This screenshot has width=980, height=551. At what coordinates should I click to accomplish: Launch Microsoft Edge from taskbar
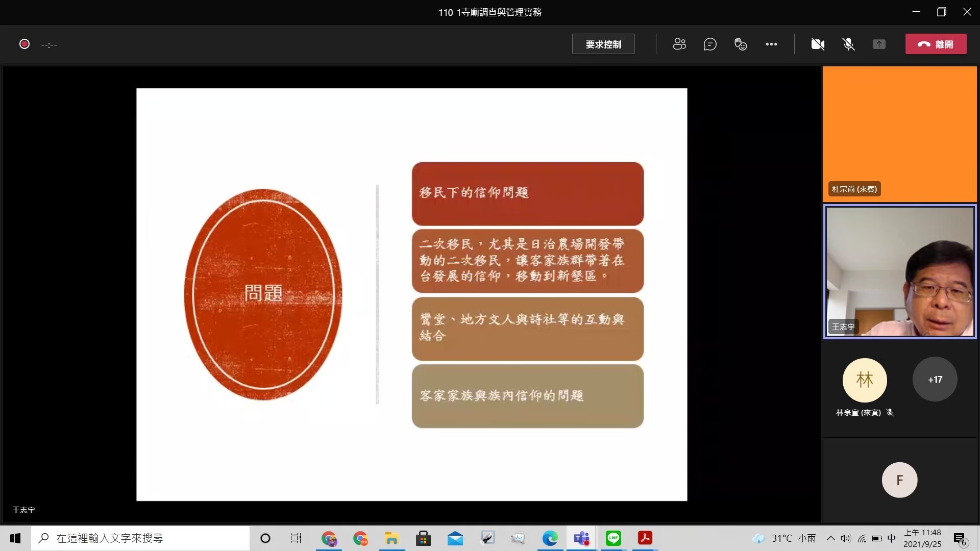(550, 538)
